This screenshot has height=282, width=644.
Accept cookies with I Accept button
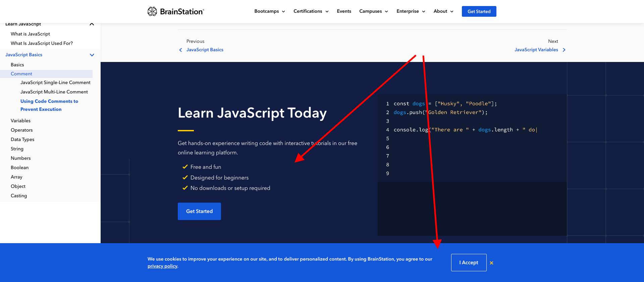click(x=469, y=263)
